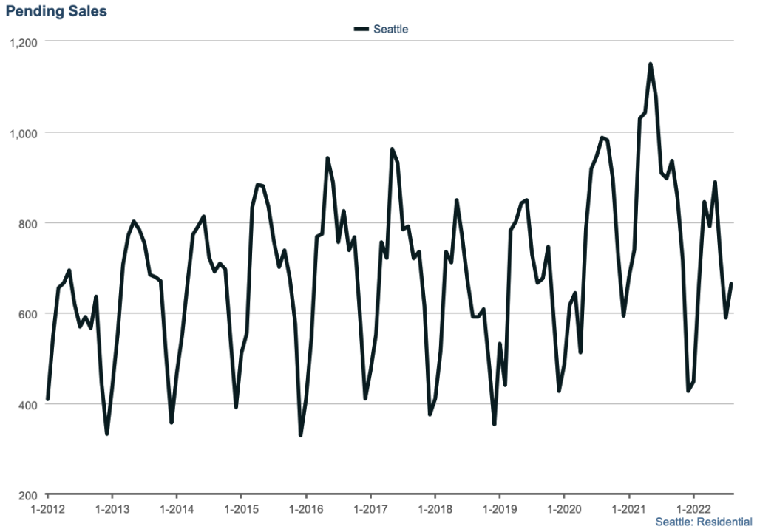The height and width of the screenshot is (532, 757).
Task: Click the 1-2014 x-axis label
Action: tap(176, 510)
